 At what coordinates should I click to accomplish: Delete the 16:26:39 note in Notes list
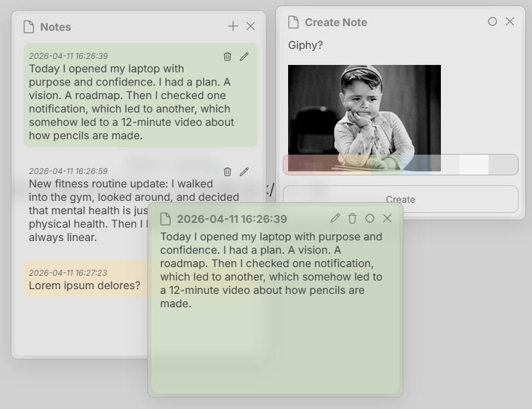pyautogui.click(x=227, y=57)
